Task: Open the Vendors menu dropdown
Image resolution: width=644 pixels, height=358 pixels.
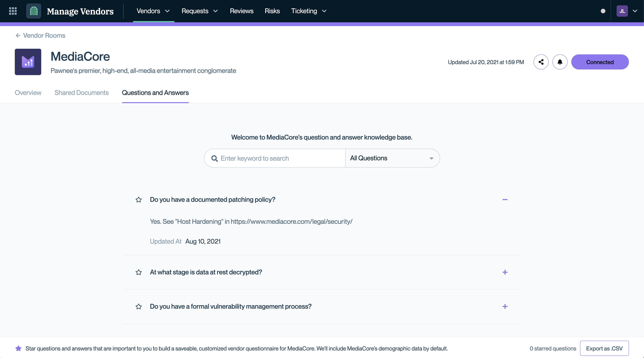Action: [153, 11]
